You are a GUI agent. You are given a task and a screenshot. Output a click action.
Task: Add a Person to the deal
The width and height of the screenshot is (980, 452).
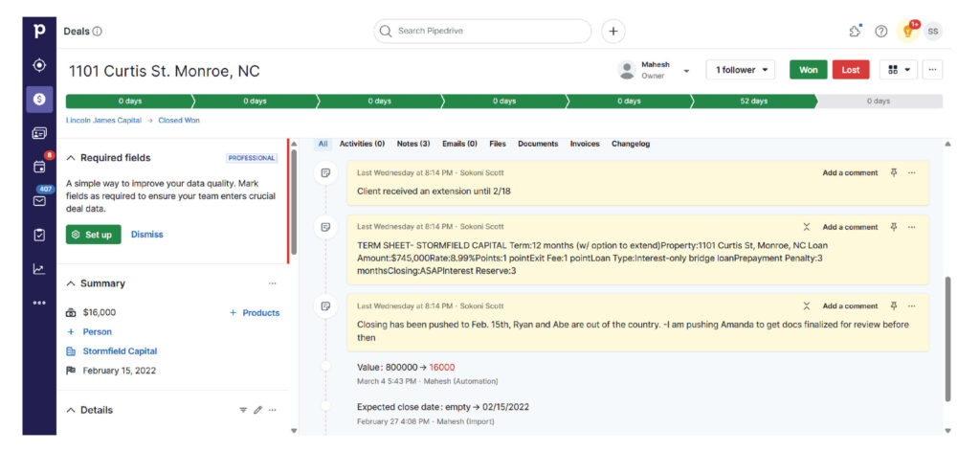tap(89, 332)
